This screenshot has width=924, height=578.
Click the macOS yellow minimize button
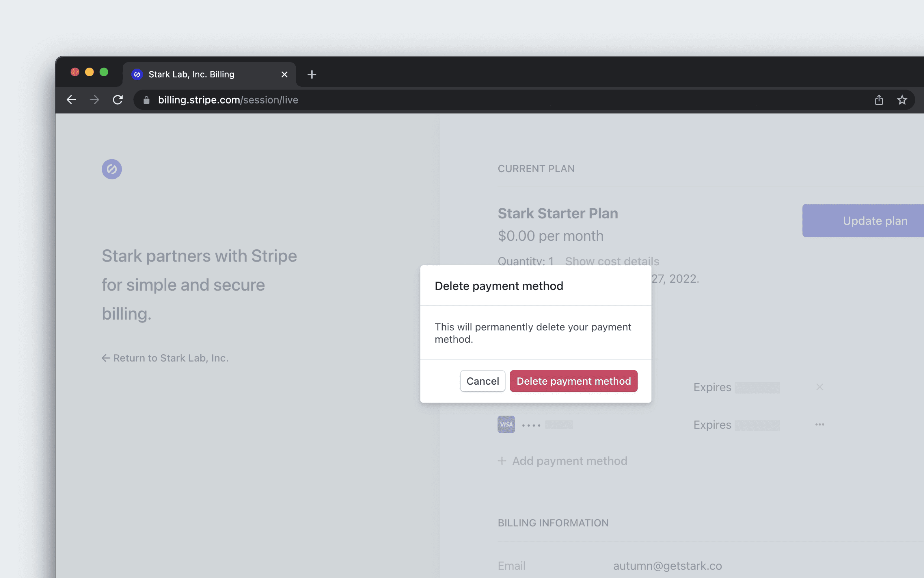pyautogui.click(x=89, y=72)
